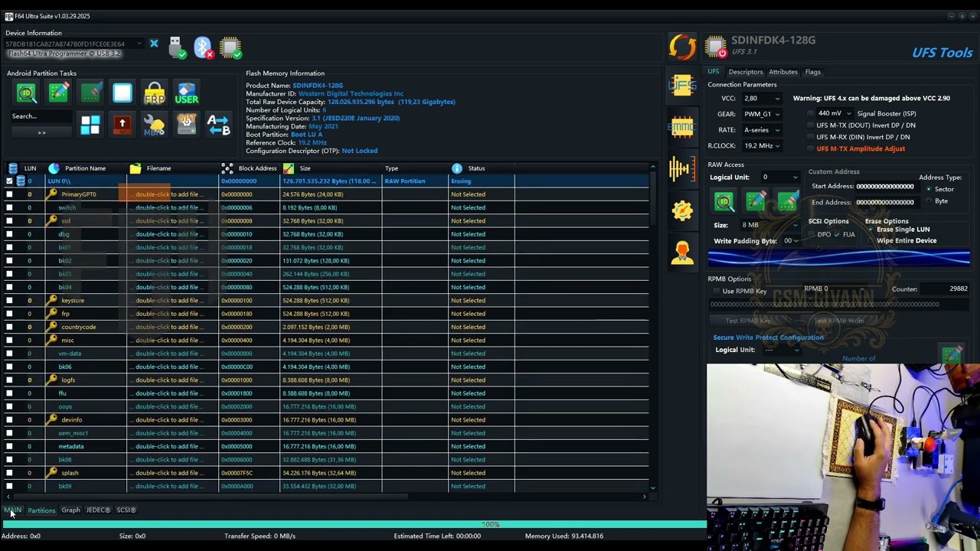
Task: Select the Byte address type radio
Action: [929, 201]
